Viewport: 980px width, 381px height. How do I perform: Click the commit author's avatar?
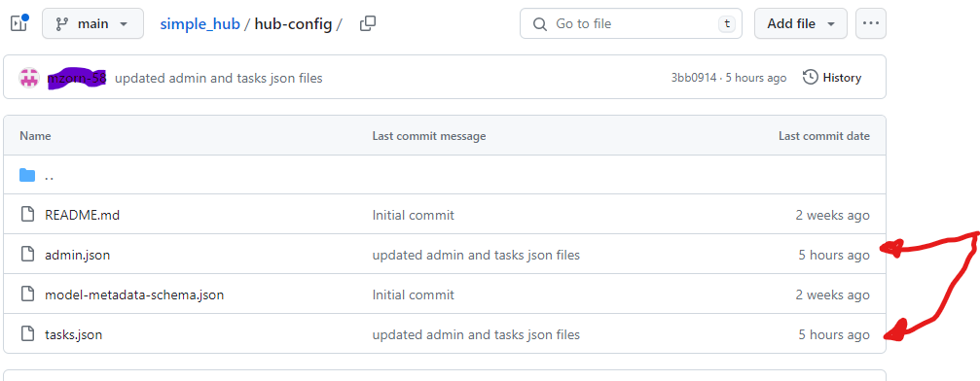[29, 78]
